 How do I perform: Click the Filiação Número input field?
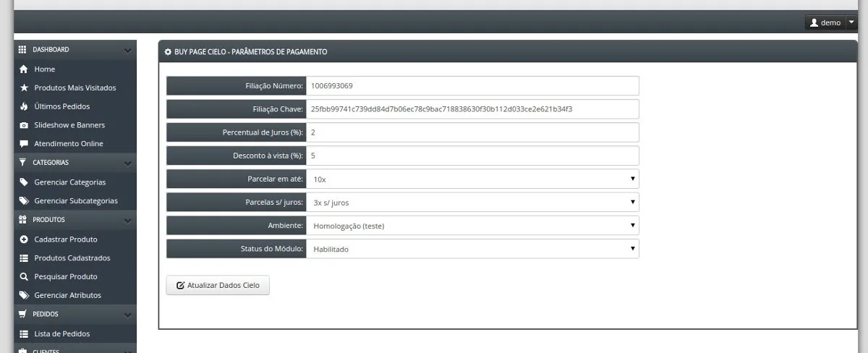click(x=472, y=85)
